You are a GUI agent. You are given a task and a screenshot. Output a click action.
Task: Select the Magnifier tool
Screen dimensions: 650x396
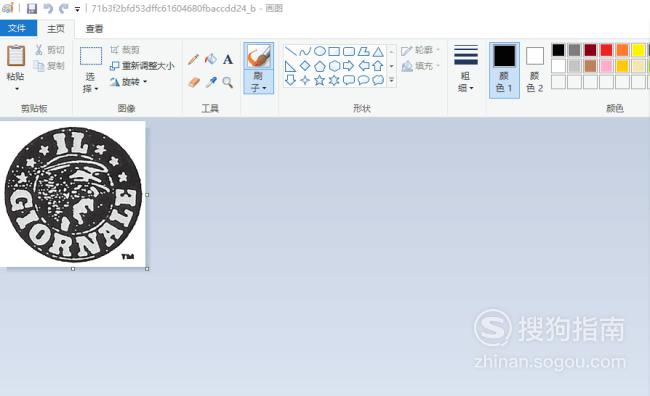(x=228, y=82)
